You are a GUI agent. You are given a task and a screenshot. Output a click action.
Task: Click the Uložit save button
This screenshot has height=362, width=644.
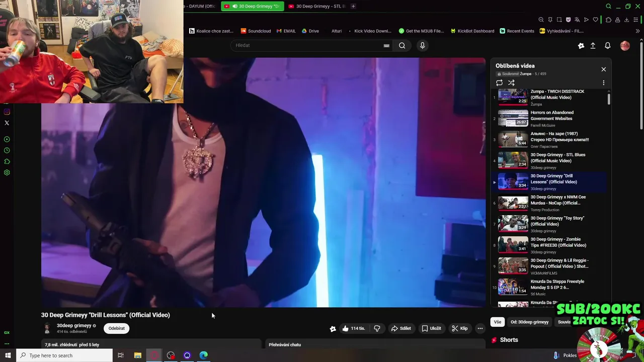pos(431,328)
